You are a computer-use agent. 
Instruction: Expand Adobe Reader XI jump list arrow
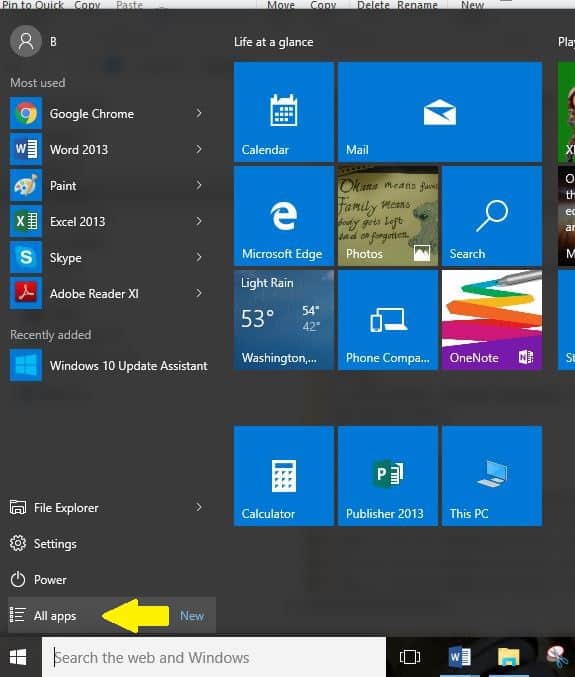pos(199,294)
